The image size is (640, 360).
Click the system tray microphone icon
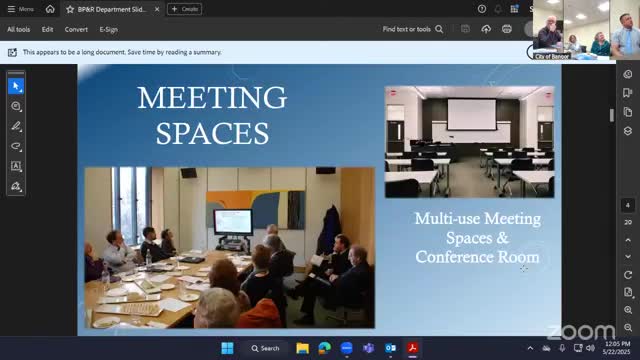click(x=562, y=348)
